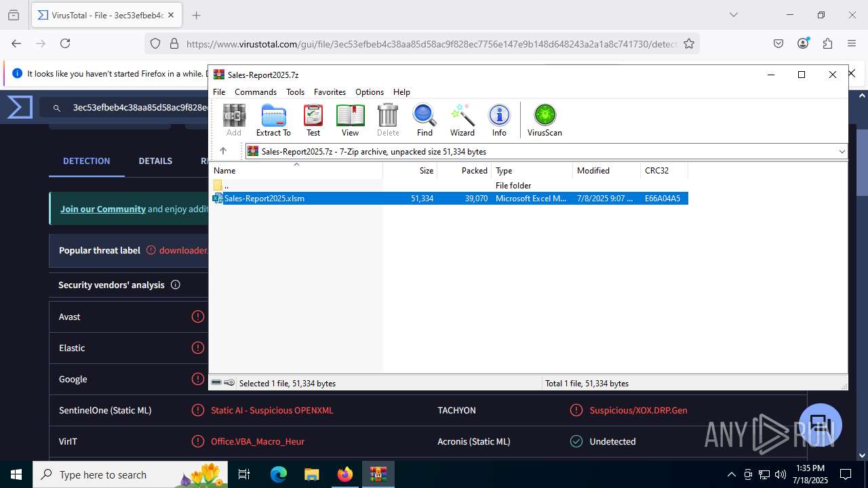Viewport: 868px width, 488px height.
Task: Click the CRC32 value E66A04A5
Action: point(663,199)
